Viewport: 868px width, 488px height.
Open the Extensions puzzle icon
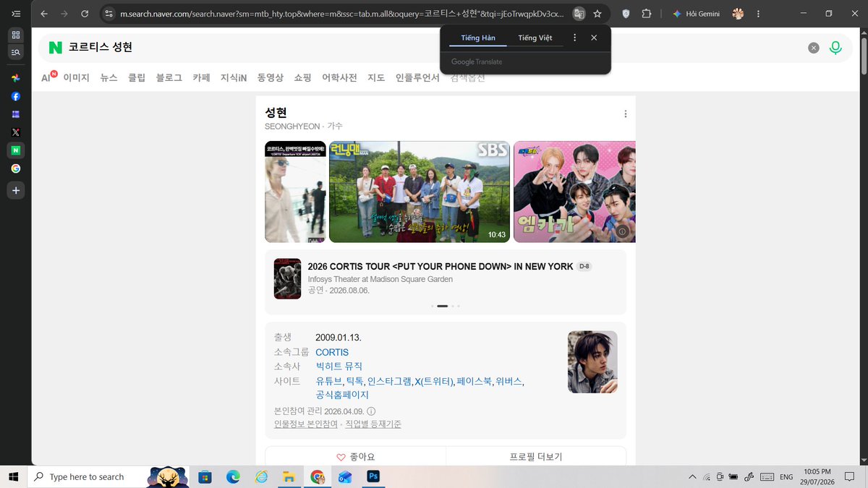click(647, 14)
